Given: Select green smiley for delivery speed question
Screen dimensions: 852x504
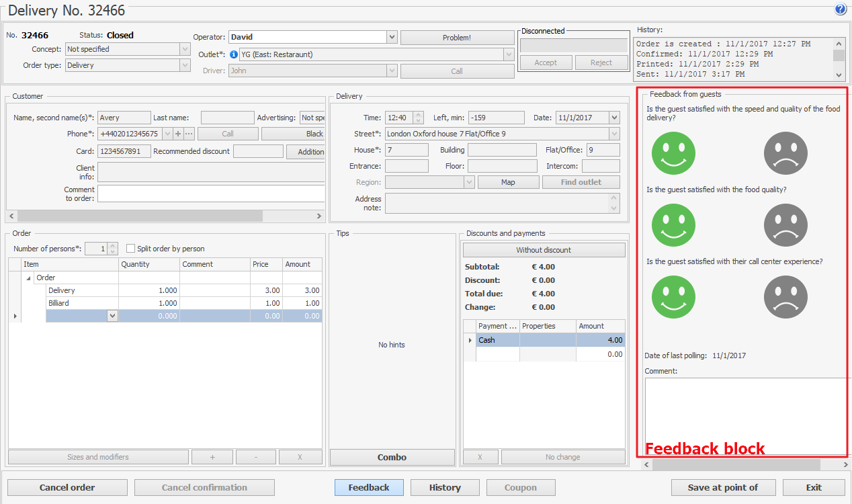Looking at the screenshot, I should (673, 153).
